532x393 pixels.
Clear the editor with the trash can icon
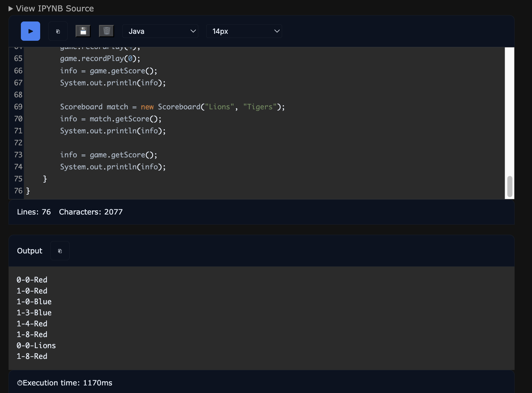107,31
